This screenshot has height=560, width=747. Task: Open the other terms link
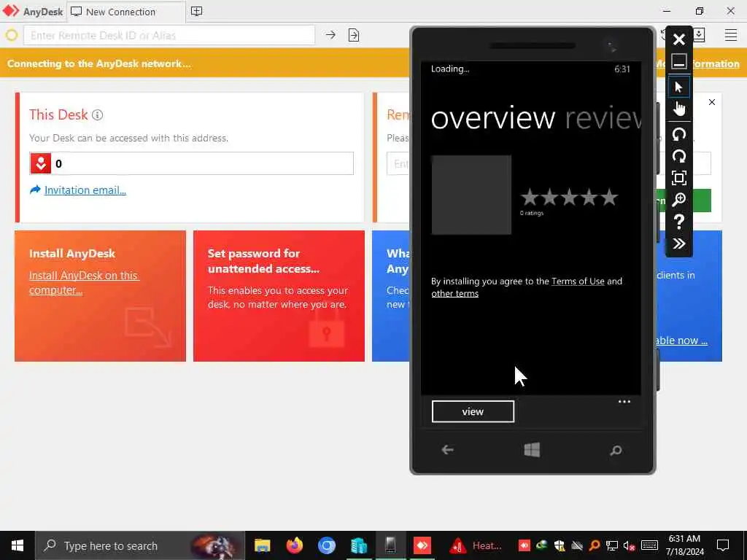tap(455, 294)
